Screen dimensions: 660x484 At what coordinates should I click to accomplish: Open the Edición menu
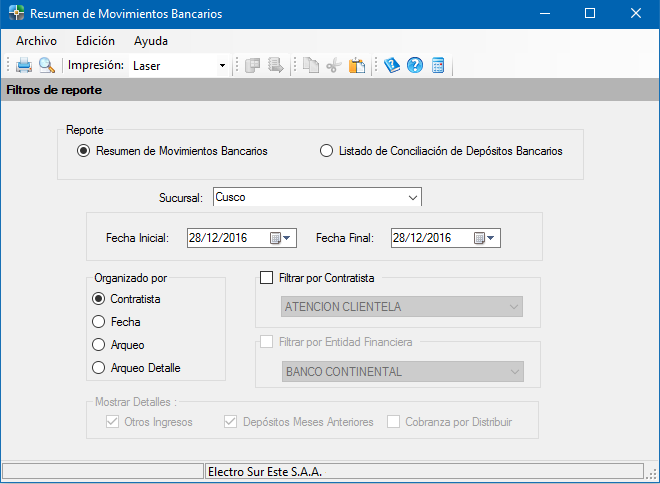coord(95,41)
